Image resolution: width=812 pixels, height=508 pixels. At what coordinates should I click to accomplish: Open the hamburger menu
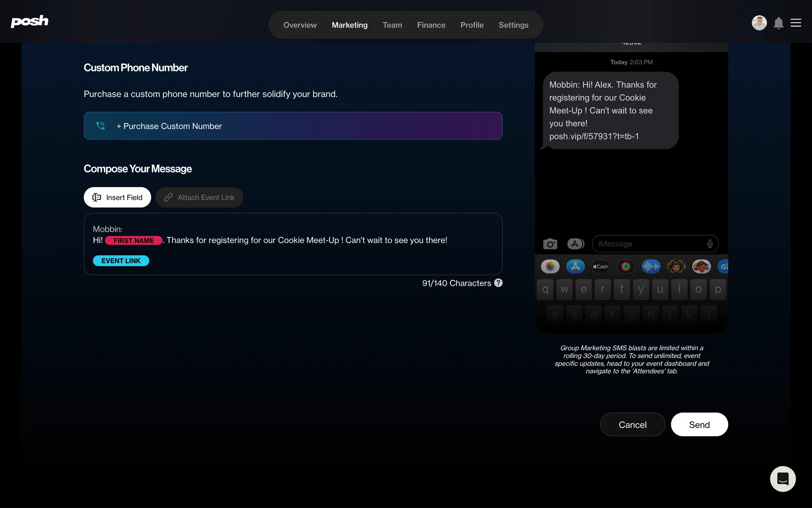[x=796, y=23]
